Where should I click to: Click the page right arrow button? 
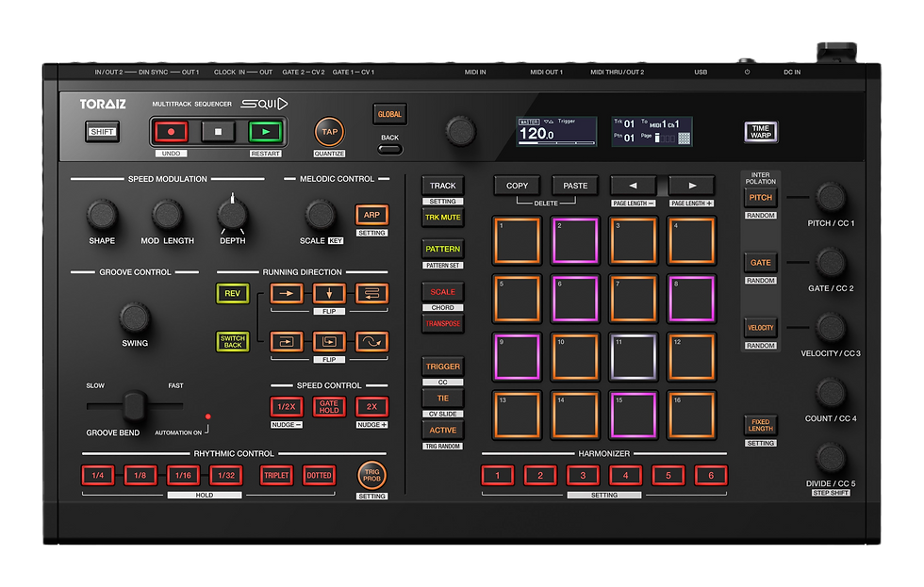tap(692, 186)
